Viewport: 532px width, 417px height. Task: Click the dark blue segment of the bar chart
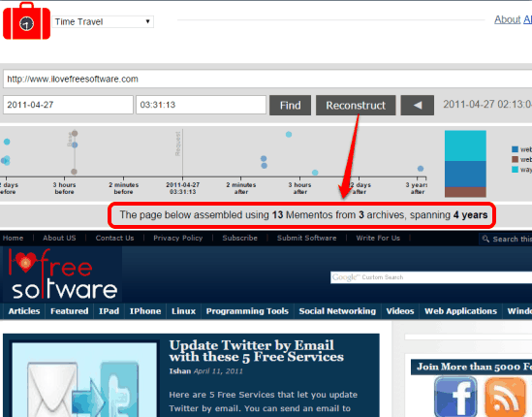coord(465,174)
